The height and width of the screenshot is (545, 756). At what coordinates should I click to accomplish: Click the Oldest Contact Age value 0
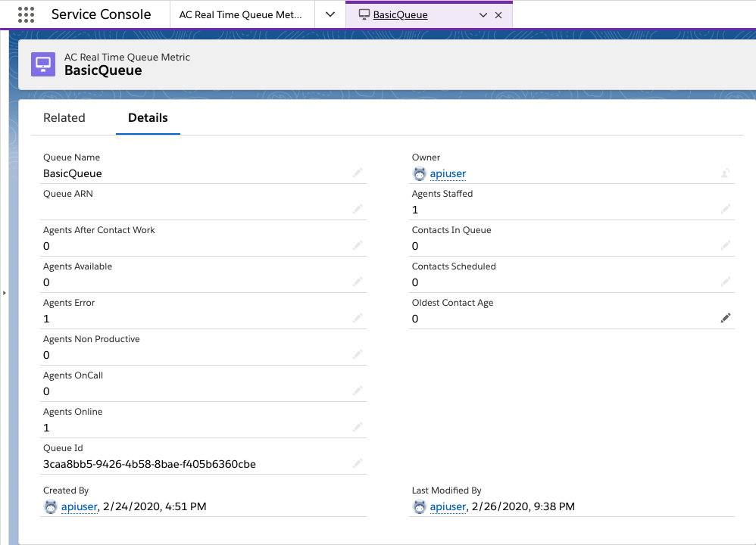pyautogui.click(x=415, y=319)
